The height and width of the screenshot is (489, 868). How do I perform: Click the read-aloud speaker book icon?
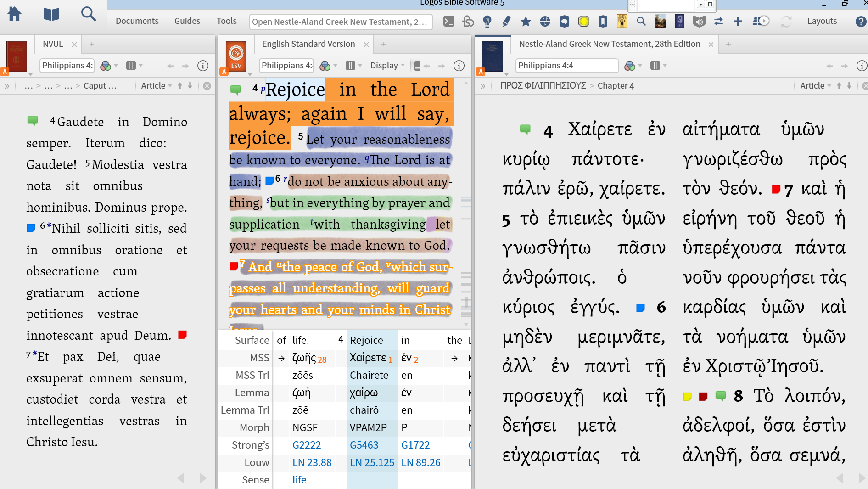(x=699, y=22)
